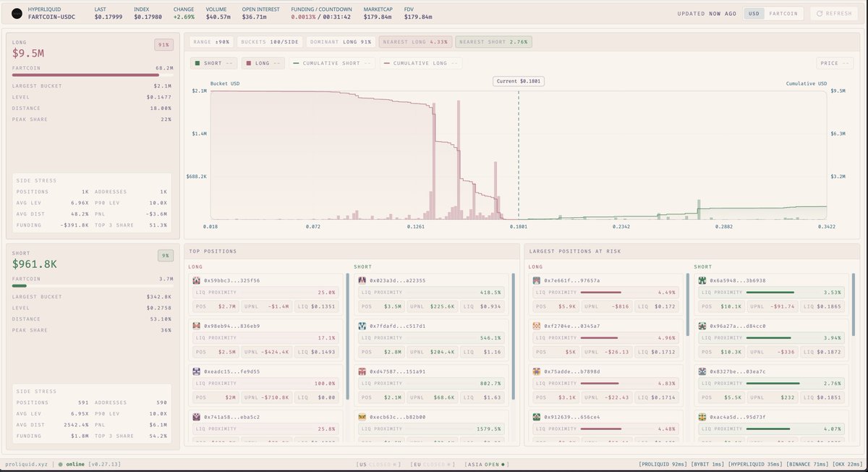868x472 pixels.
Task: Click avatar icon for address 0x7fdafd...c517d1
Action: pyautogui.click(x=362, y=326)
